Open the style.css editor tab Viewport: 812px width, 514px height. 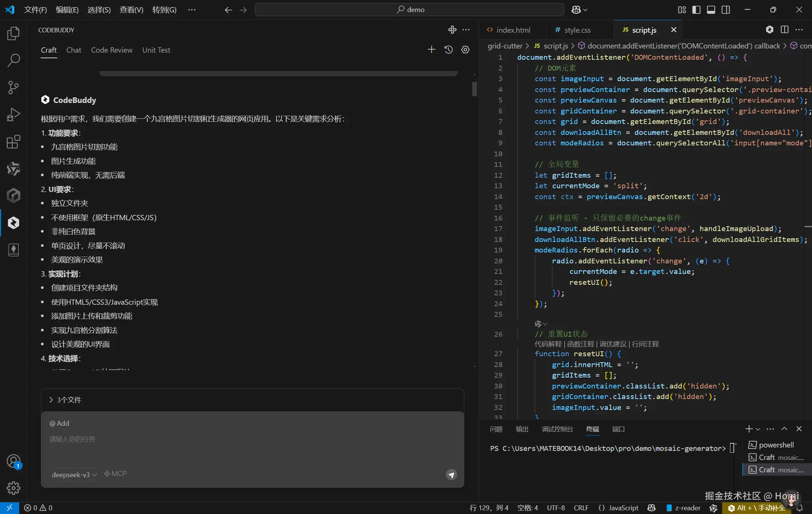577,30
